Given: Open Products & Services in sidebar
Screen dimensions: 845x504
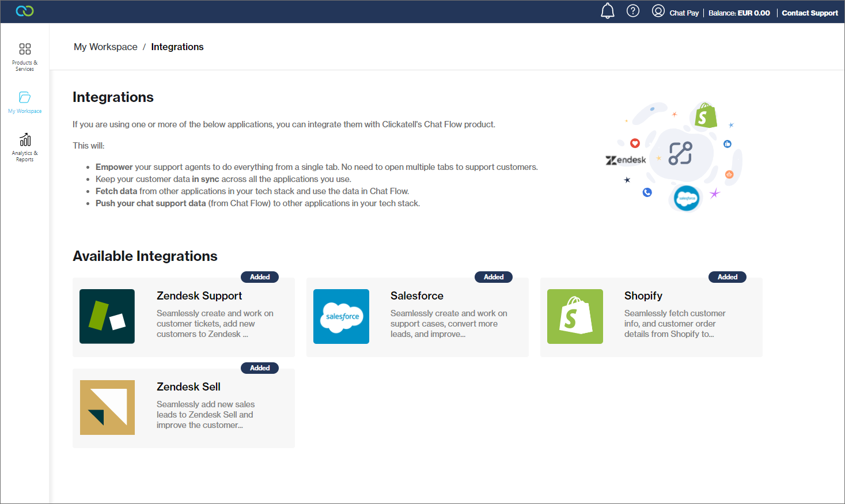Looking at the screenshot, I should [25, 57].
